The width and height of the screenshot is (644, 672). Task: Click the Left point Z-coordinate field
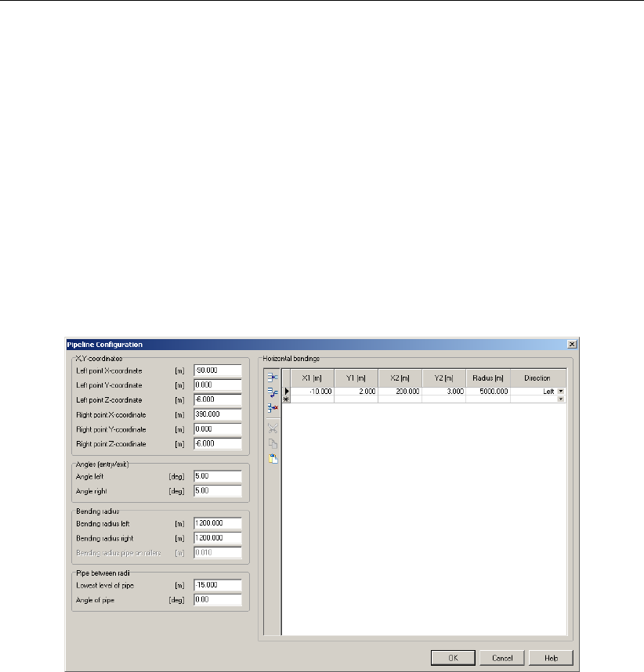click(x=218, y=399)
